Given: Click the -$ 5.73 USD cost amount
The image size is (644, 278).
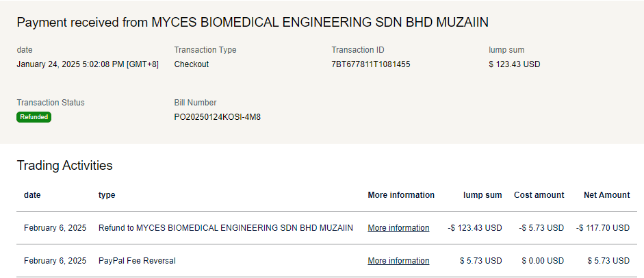Looking at the screenshot, I should coord(541,228).
